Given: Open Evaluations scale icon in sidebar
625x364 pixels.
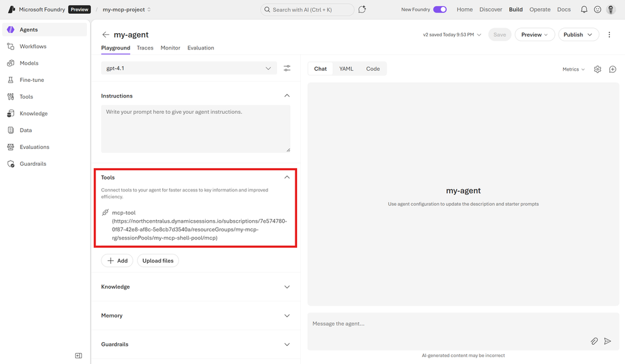Looking at the screenshot, I should click(11, 147).
